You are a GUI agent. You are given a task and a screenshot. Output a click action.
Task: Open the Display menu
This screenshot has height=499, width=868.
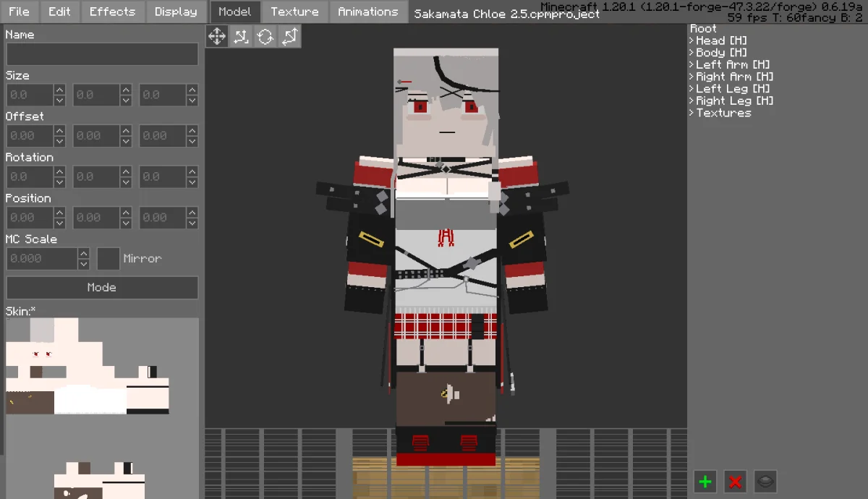[176, 12]
